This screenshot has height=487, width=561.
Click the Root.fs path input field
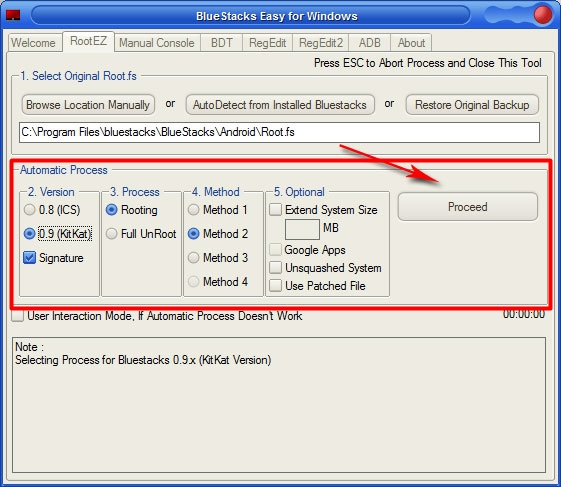click(279, 132)
